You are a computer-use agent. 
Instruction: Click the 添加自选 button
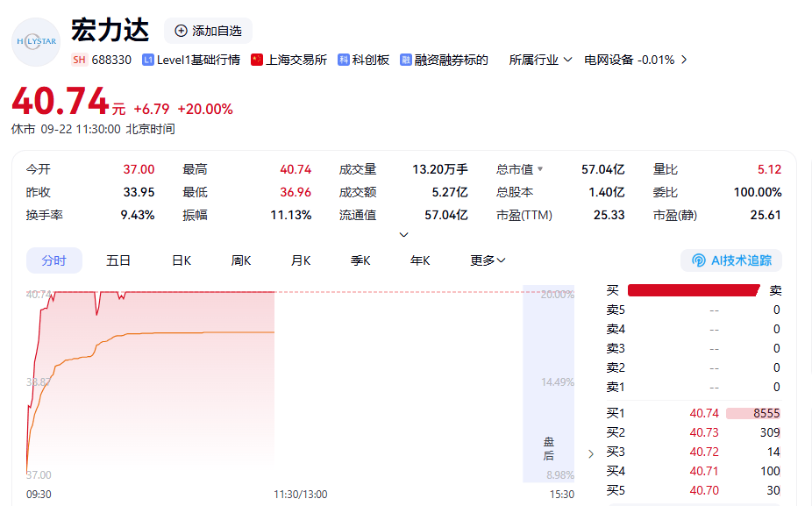click(x=208, y=31)
